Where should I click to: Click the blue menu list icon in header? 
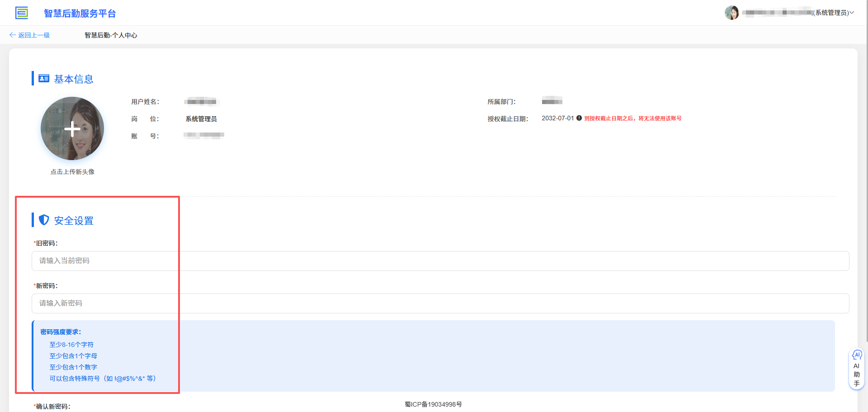click(x=21, y=13)
